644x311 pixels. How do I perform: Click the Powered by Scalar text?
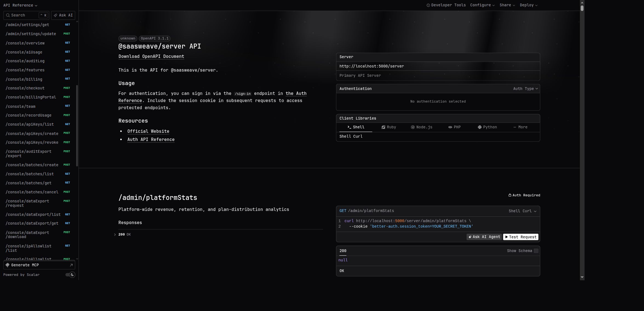coord(21,275)
